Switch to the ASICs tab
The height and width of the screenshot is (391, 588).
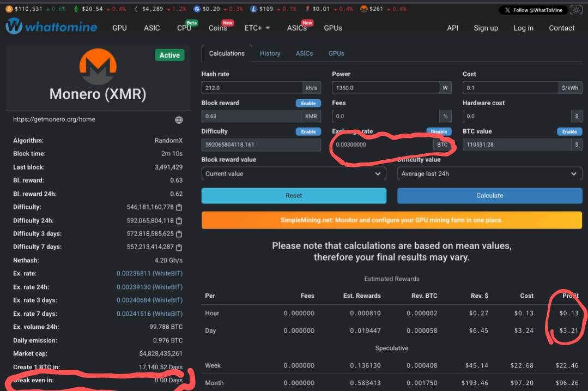point(304,53)
